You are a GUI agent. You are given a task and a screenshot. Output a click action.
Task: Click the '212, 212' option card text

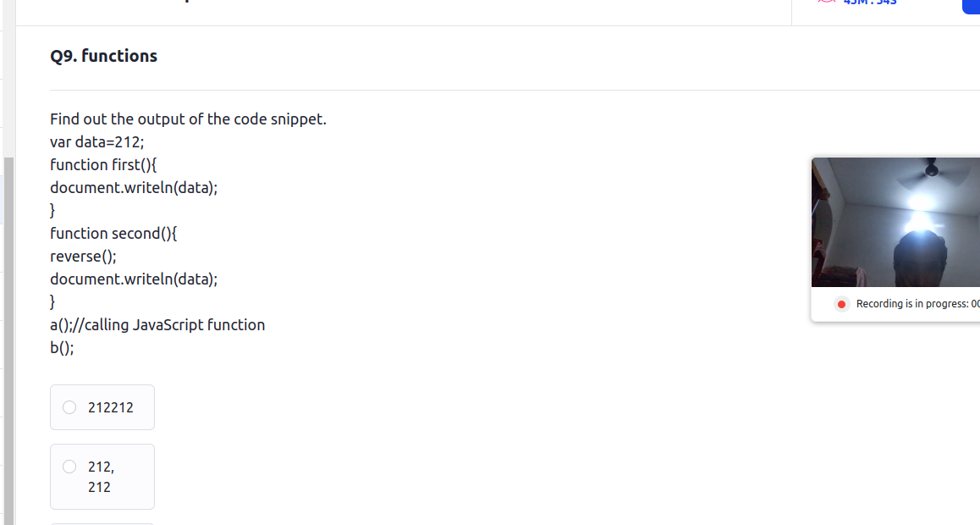[101, 477]
